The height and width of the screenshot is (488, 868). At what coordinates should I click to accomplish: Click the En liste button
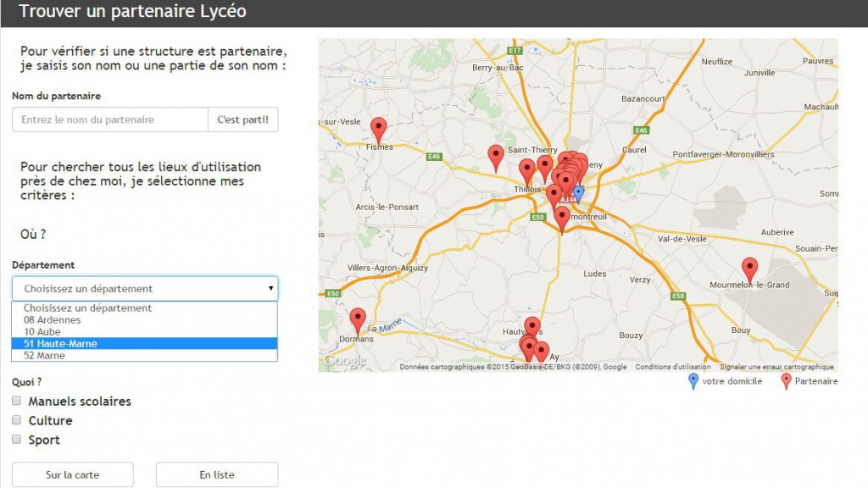click(217, 474)
